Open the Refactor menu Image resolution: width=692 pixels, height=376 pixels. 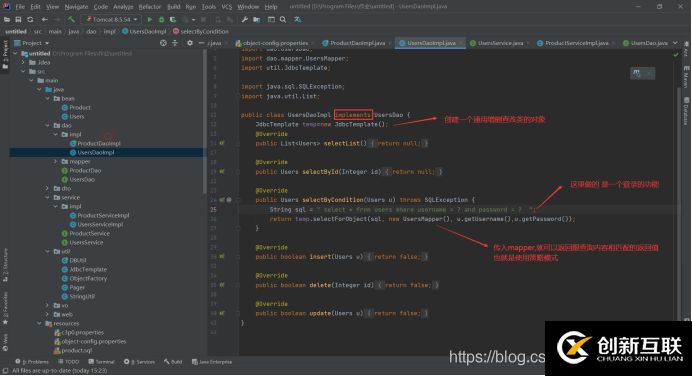[150, 7]
